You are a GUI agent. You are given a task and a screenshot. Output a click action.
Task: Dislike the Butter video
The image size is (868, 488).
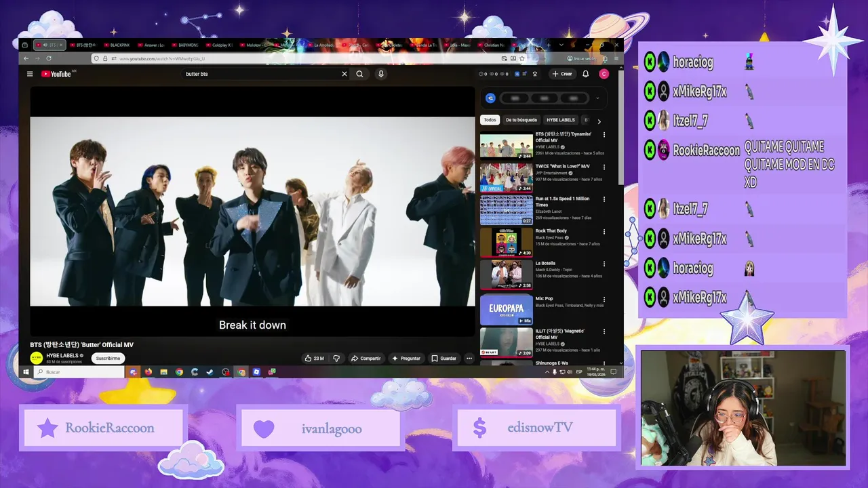[x=336, y=359]
